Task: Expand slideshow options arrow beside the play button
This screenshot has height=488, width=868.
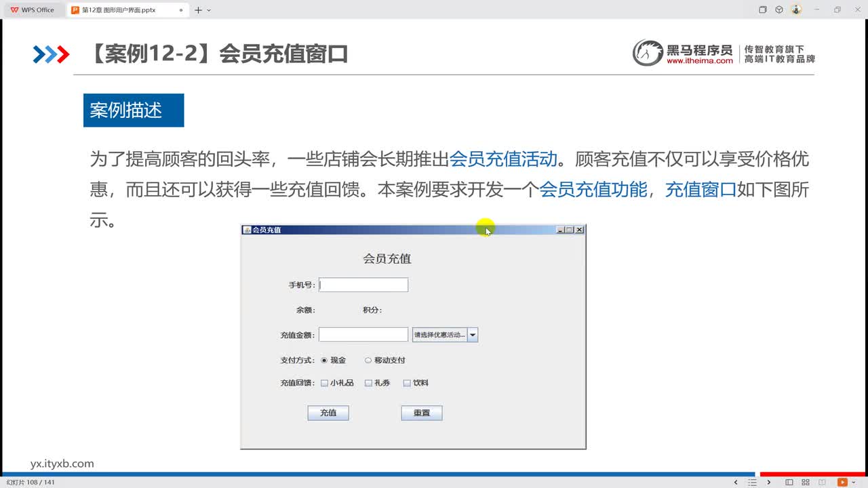Action: point(852,482)
